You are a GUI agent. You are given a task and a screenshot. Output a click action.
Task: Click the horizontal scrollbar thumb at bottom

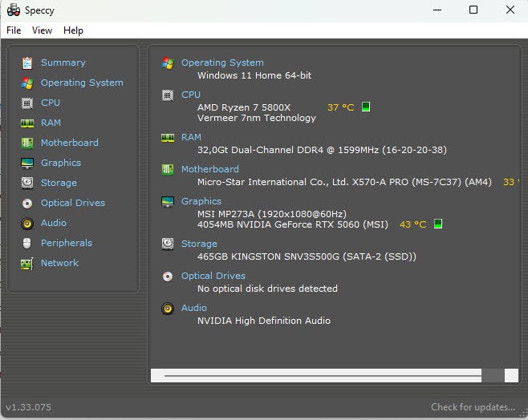coord(493,376)
